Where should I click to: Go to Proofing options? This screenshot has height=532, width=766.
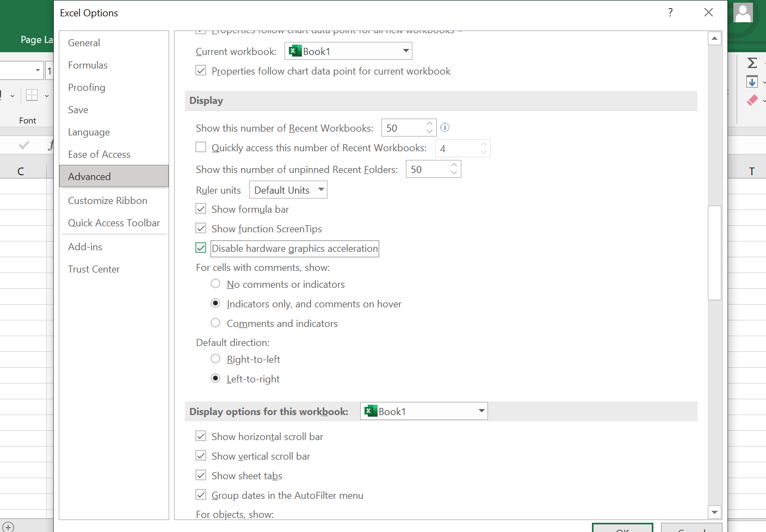pos(114,88)
